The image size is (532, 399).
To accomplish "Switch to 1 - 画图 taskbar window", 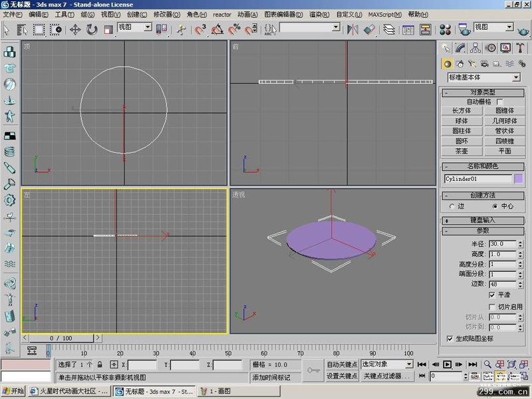I will [x=239, y=391].
